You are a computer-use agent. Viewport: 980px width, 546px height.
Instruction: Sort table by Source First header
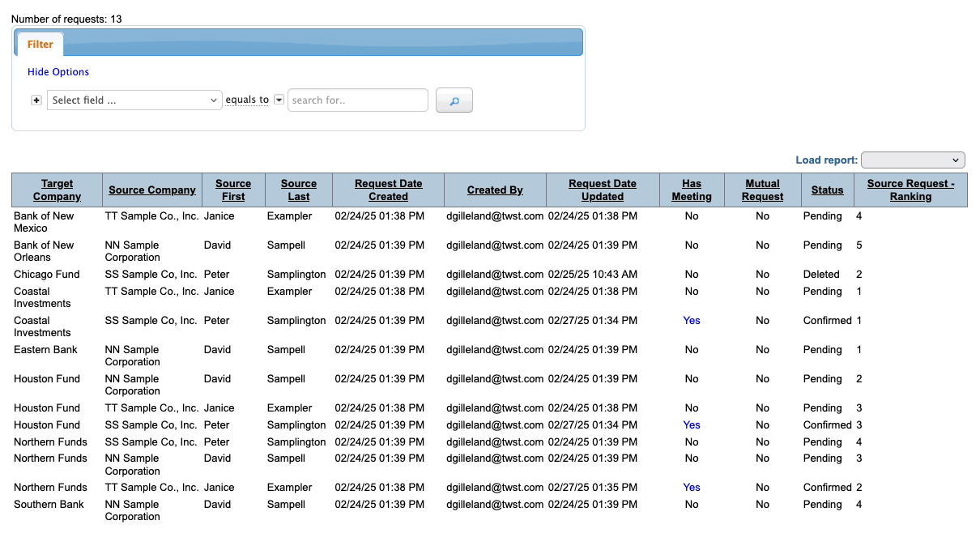(233, 190)
